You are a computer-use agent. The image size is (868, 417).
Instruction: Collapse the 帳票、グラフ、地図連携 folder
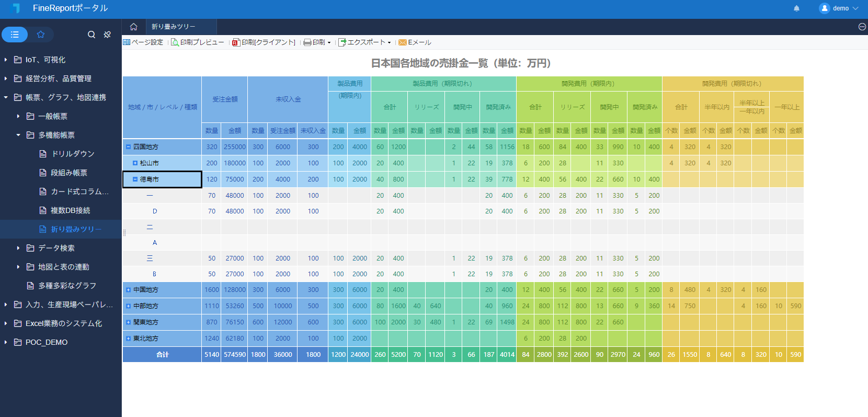[6, 97]
